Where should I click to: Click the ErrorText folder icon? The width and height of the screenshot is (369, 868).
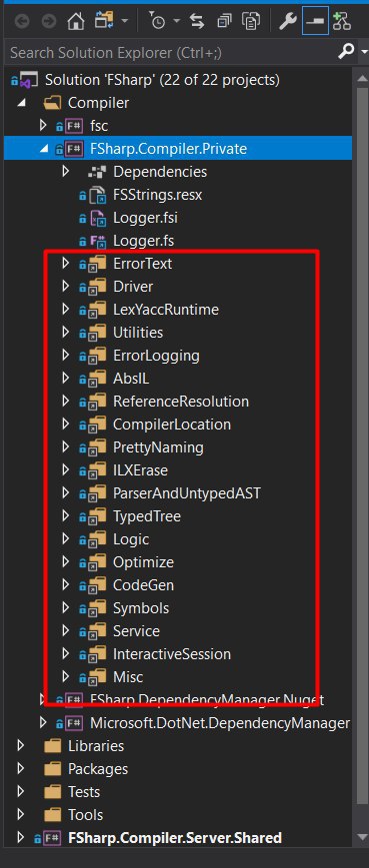pos(97,264)
